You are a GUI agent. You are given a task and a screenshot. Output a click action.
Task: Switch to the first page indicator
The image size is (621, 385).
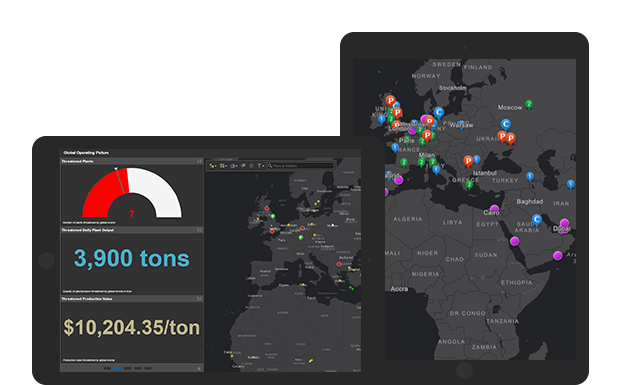(107, 368)
